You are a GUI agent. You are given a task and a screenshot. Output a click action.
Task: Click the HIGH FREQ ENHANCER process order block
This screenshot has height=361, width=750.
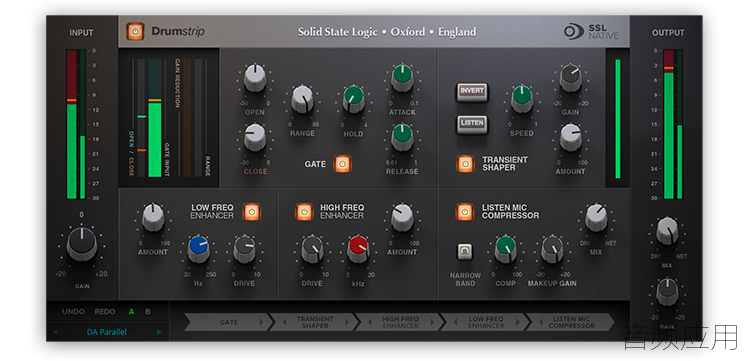(400, 322)
